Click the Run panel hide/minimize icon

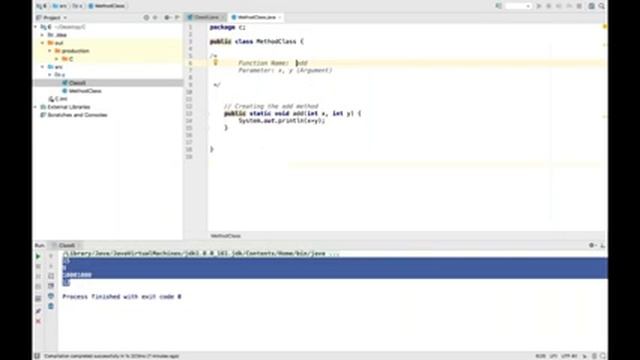pos(602,245)
